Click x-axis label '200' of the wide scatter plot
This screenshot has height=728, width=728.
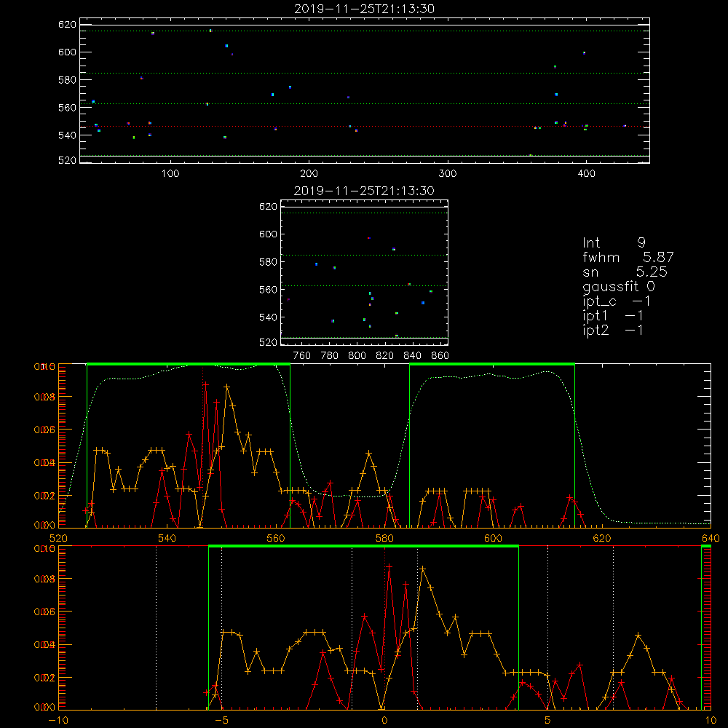coord(309,174)
